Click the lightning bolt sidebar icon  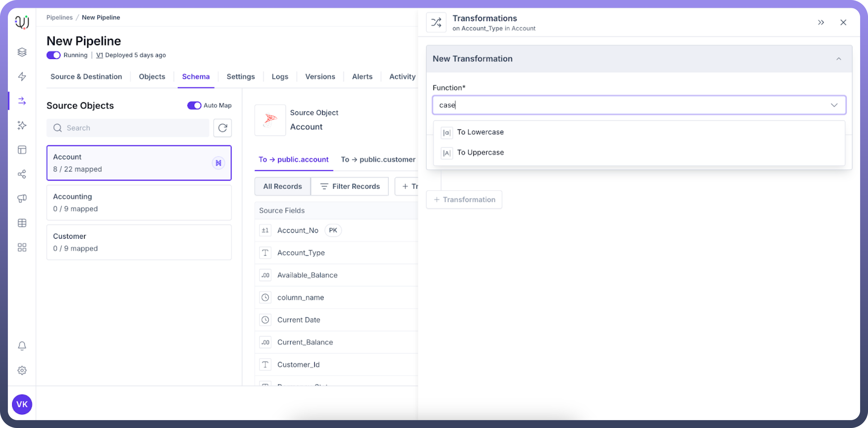tap(22, 77)
